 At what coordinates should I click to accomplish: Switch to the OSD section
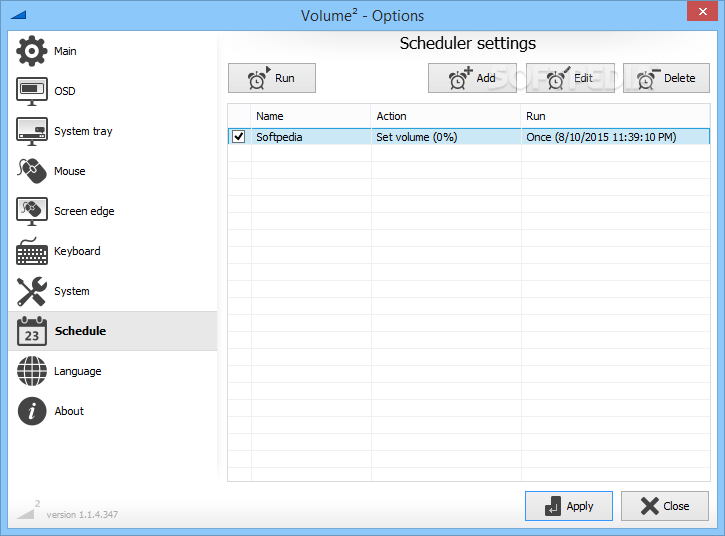click(65, 91)
